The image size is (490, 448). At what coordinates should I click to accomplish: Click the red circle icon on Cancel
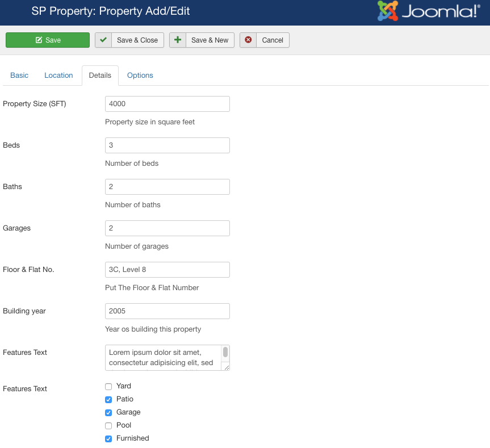(x=248, y=40)
